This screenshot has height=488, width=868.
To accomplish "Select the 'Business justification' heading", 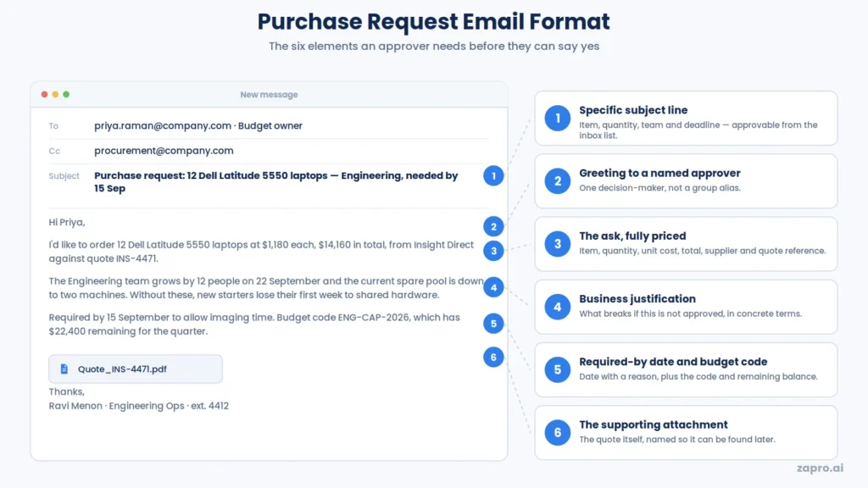I will pyautogui.click(x=637, y=299).
